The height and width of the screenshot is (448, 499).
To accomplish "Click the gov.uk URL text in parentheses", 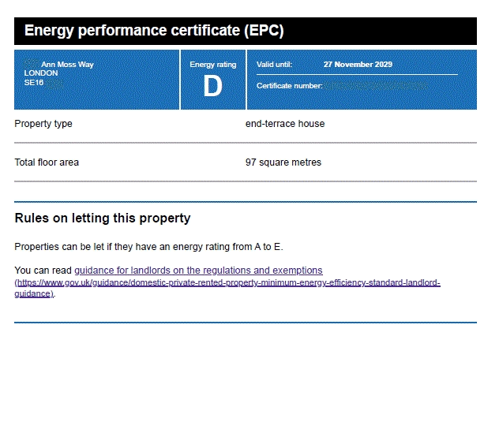I will pyautogui.click(x=229, y=282).
